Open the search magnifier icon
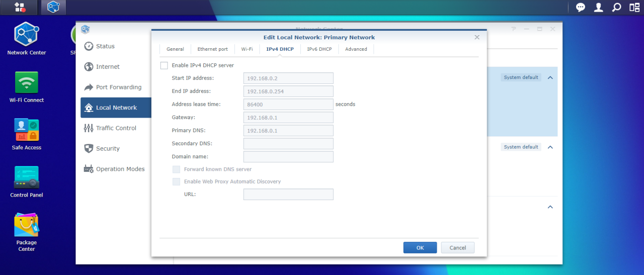 [616, 7]
